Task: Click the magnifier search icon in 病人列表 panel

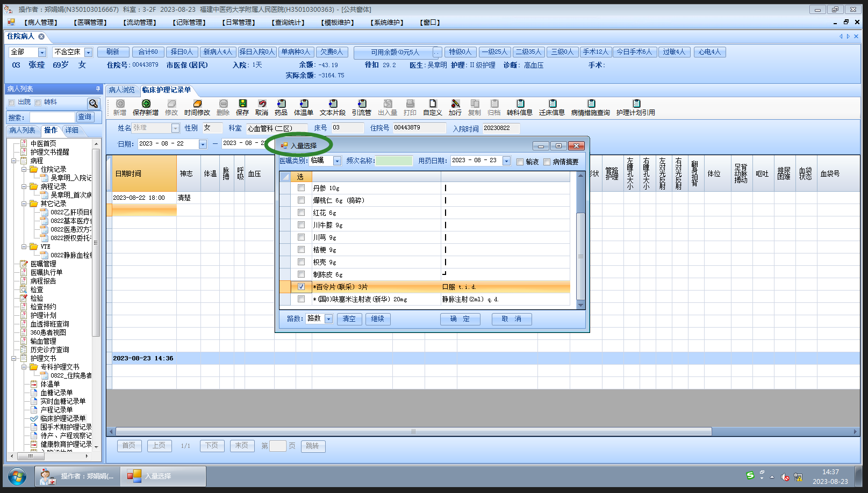Action: (94, 103)
